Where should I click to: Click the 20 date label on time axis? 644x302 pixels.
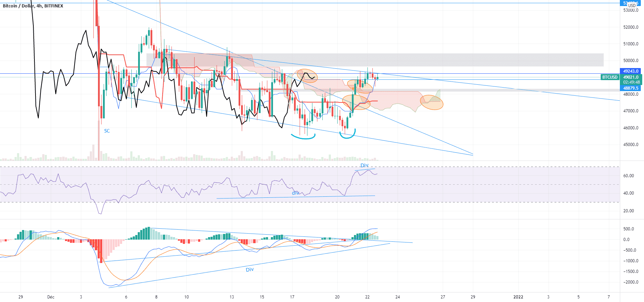click(x=337, y=297)
